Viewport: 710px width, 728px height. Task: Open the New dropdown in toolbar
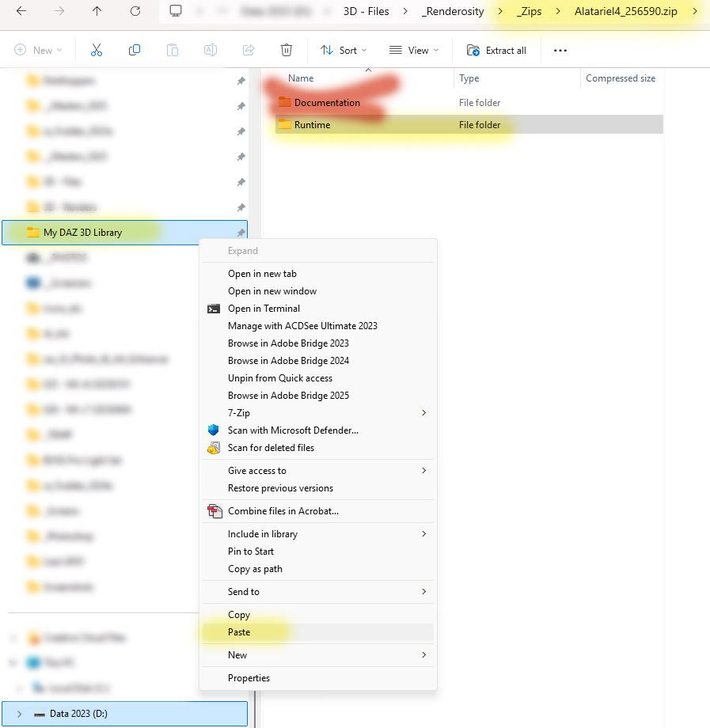click(38, 50)
